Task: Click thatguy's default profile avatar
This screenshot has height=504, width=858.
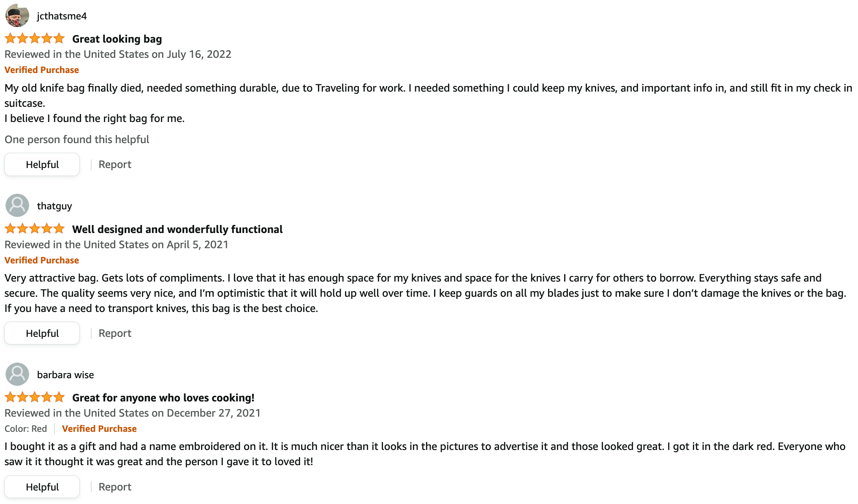Action: tap(17, 206)
